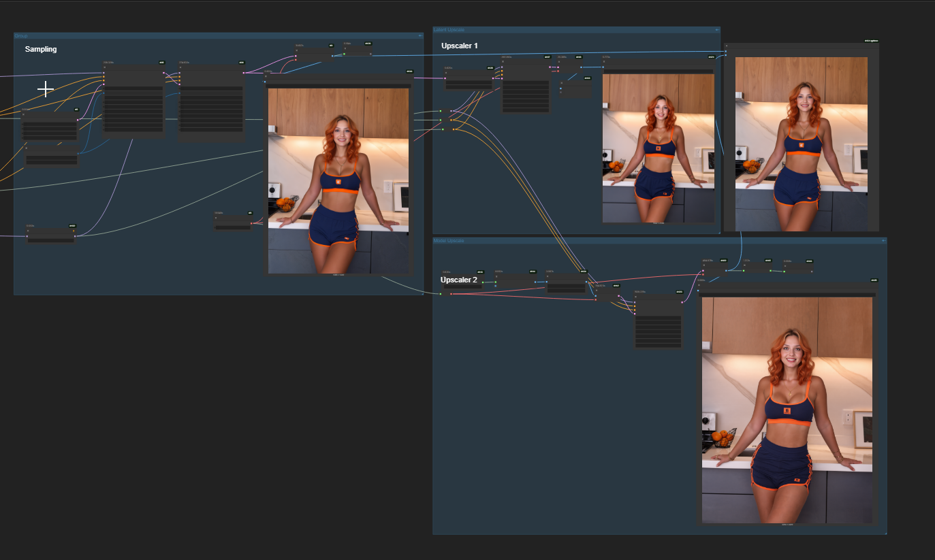
Task: Click the Sampling group label
Action: (x=41, y=50)
